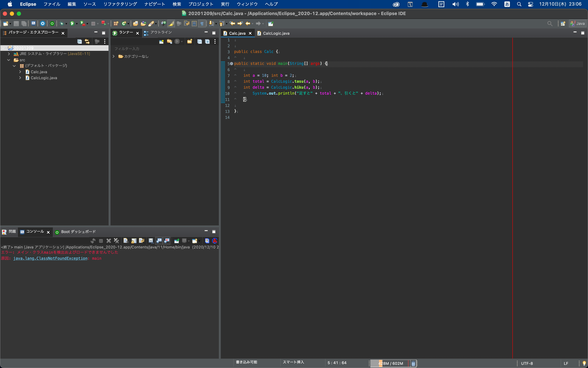Screen dimensions: 588x368
Task: Toggle Show Whitespace Characters pilcrow button
Action: pyautogui.click(x=202, y=24)
